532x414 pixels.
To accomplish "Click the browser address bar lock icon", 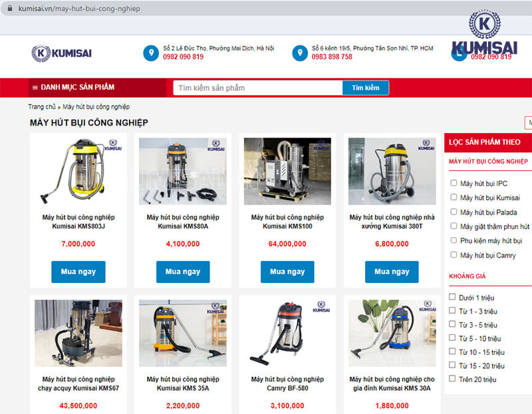I will tap(10, 8).
